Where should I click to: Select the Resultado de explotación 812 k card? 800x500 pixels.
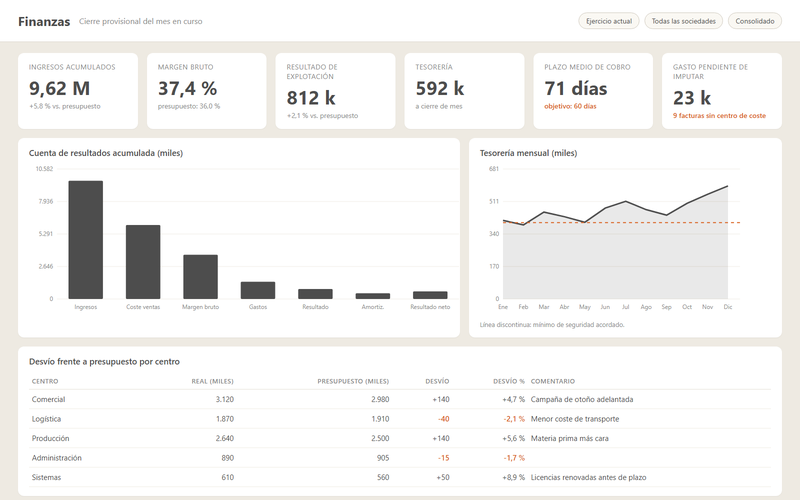click(335, 91)
